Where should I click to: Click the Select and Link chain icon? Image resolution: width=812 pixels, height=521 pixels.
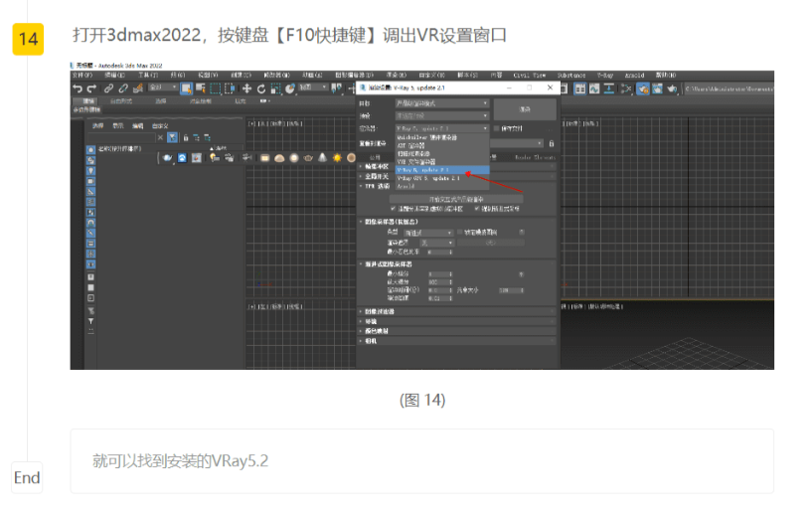[108, 88]
